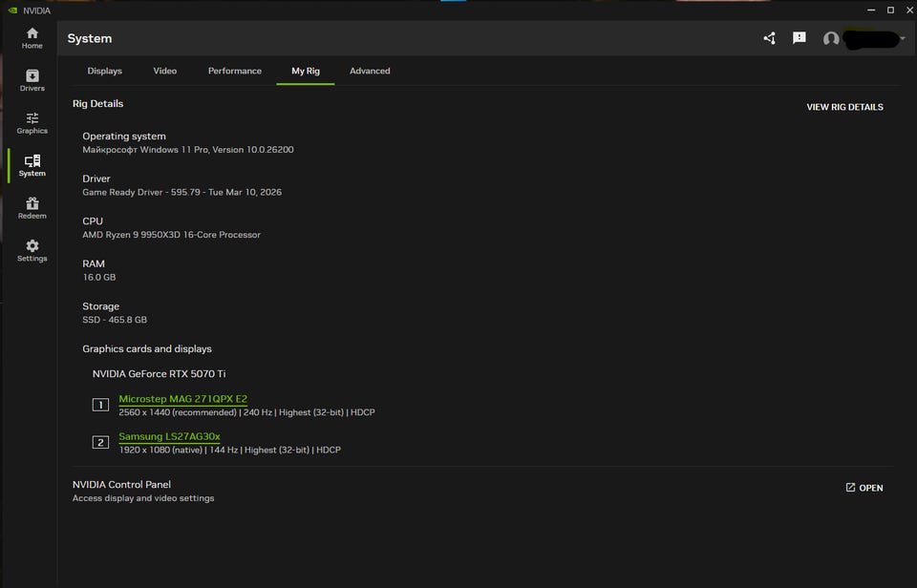The height and width of the screenshot is (588, 917).
Task: Click the display number 1 box icon
Action: (100, 405)
